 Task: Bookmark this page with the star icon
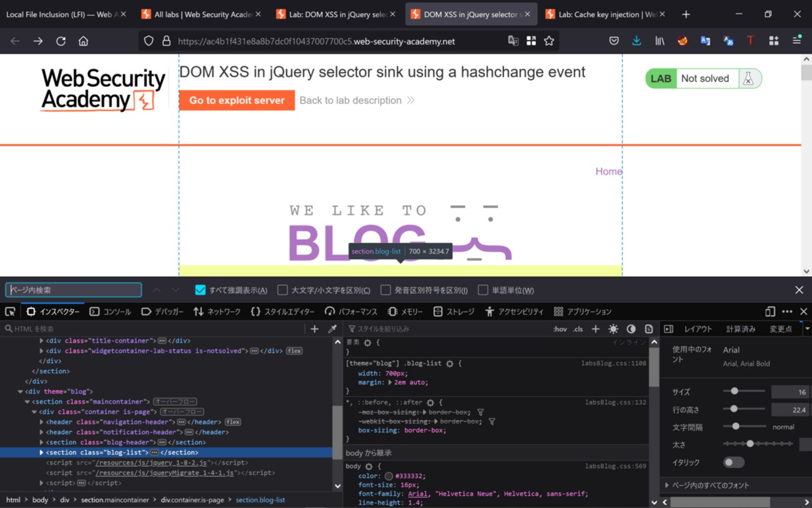tap(549, 41)
